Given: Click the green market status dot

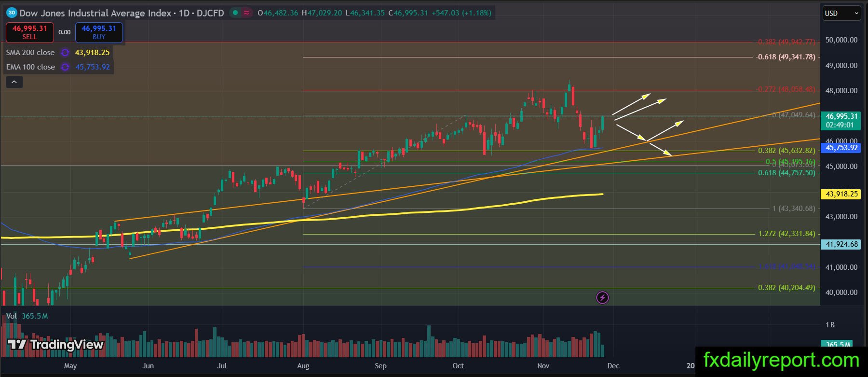Looking at the screenshot, I should coord(235,13).
